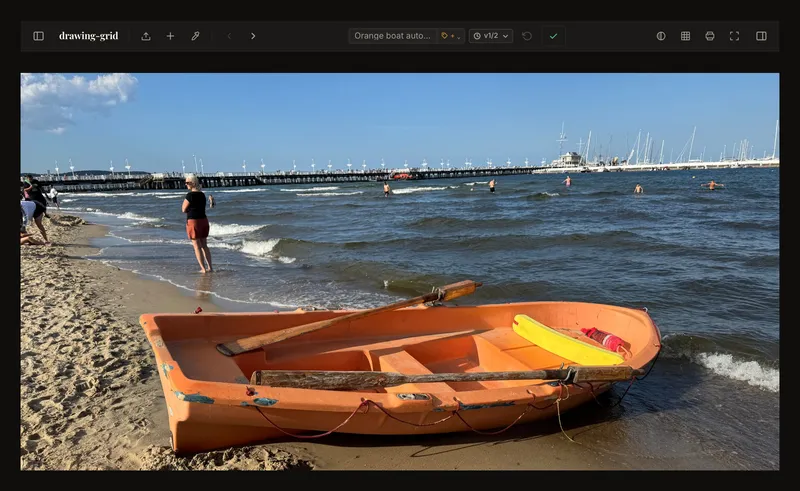Click the undo/revert icon
The image size is (800, 491).
(x=527, y=36)
